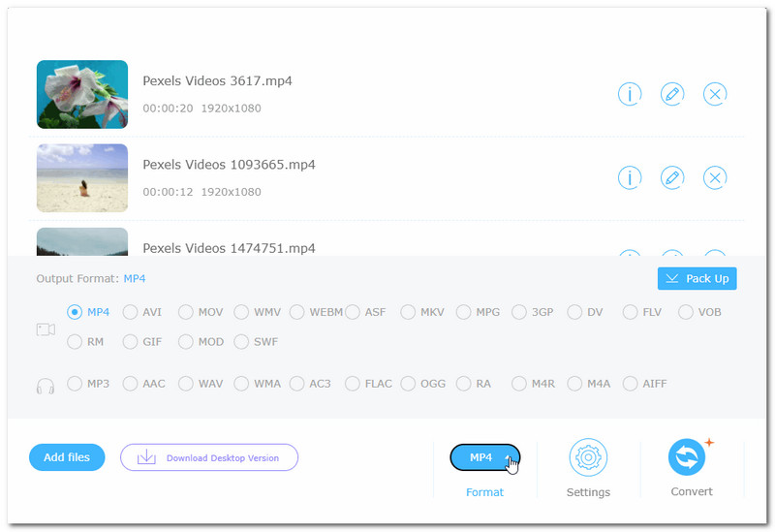
Task: Open info for Pexels Videos 3617.mp4
Action: tap(630, 94)
